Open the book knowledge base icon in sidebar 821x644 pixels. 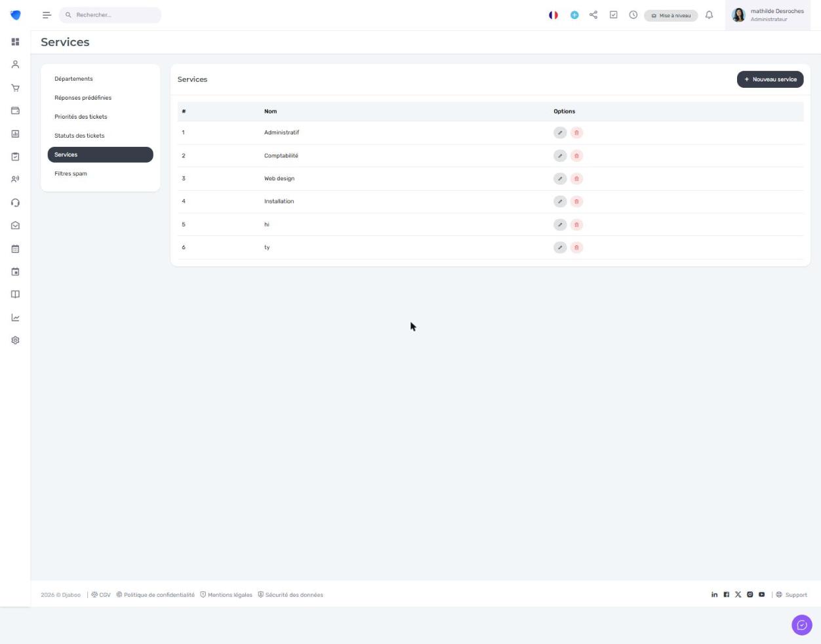(x=15, y=294)
